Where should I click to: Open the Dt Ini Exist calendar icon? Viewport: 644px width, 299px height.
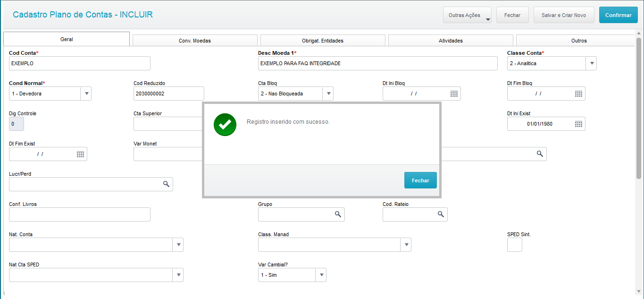pos(578,124)
